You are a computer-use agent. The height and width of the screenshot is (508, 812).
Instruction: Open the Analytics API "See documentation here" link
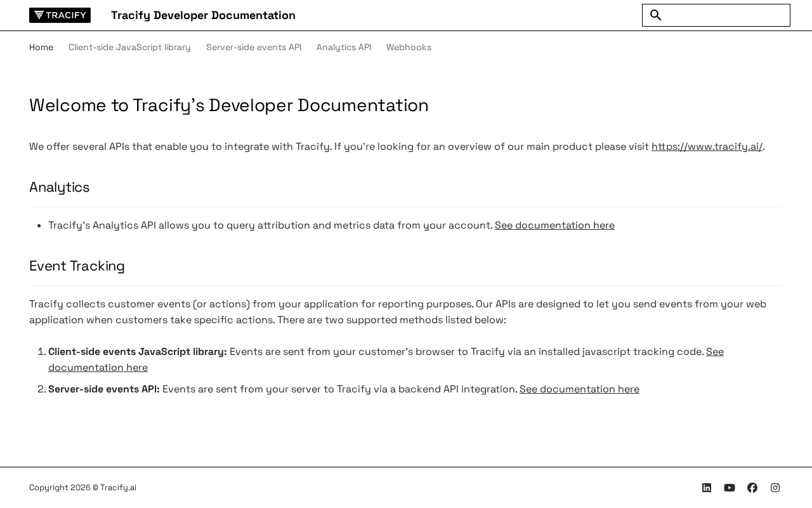[x=554, y=225]
